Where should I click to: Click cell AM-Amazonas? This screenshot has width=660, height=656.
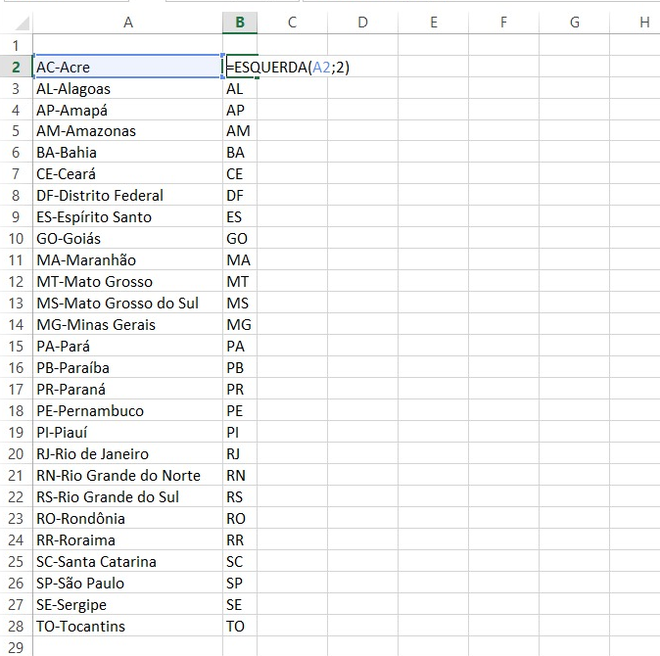click(128, 131)
